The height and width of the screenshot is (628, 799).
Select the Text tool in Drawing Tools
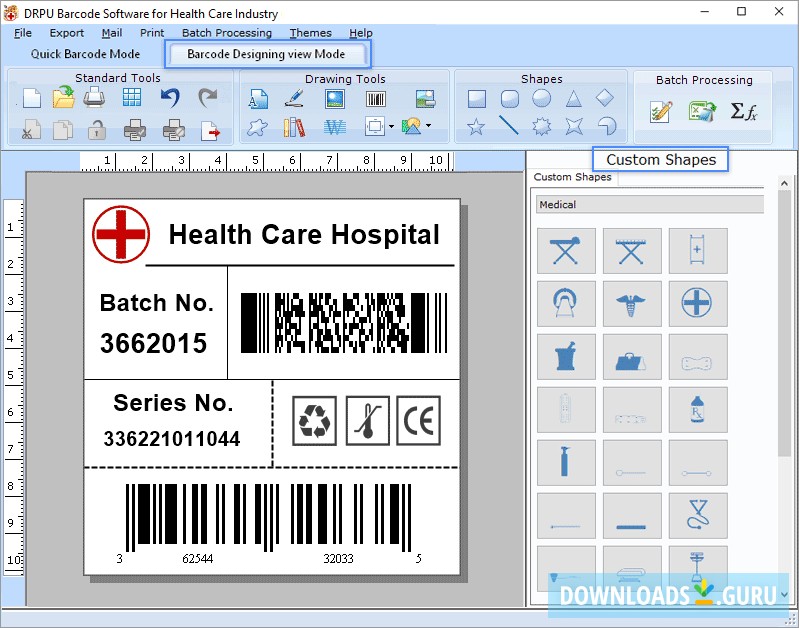258,98
